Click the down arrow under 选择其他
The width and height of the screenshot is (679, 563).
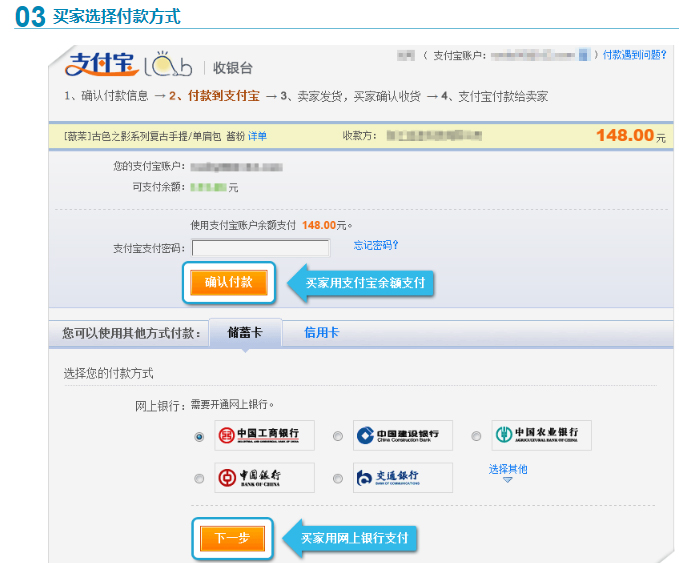pyautogui.click(x=507, y=481)
